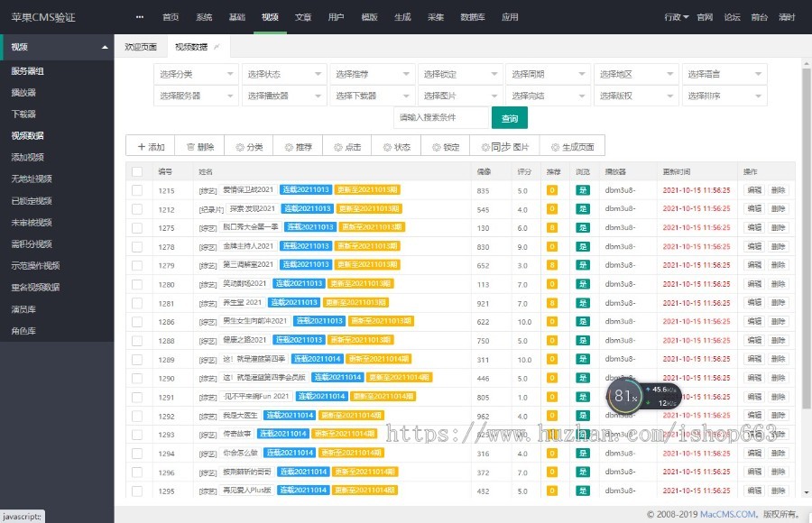This screenshot has height=523, width=812.
Task: Check the checkbox for row 1296
Action: click(137, 473)
